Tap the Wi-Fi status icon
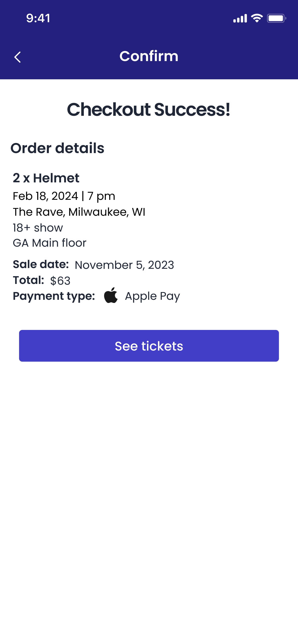The height and width of the screenshot is (644, 298). 257,18
